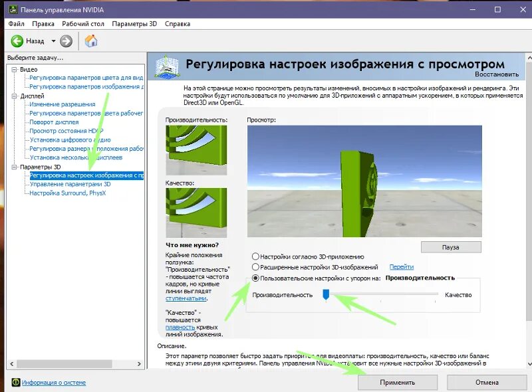
Task: Click the плавность help link
Action: click(180, 328)
